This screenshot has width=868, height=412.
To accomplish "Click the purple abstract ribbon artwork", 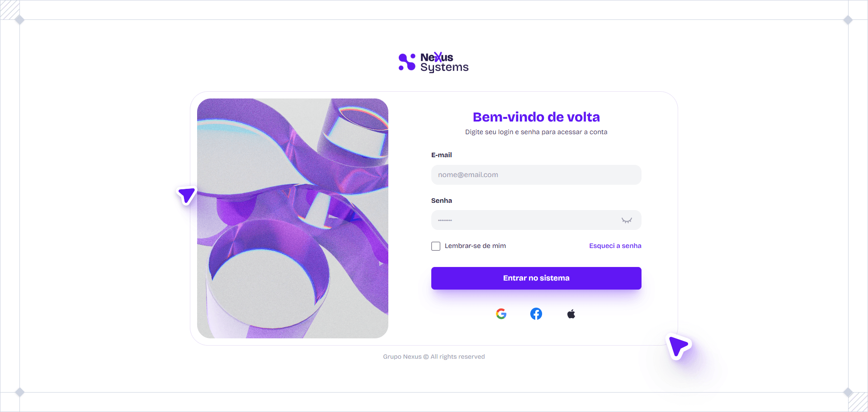I will click(x=292, y=218).
